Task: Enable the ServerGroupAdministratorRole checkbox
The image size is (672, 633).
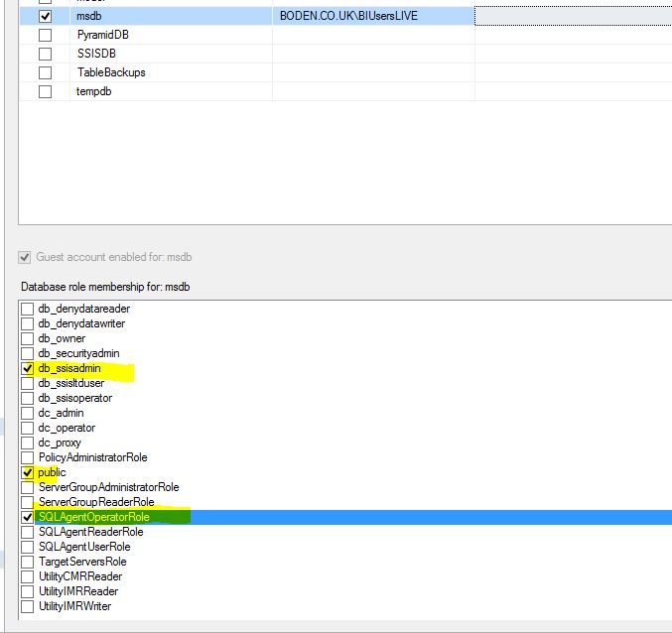Action: (x=28, y=487)
